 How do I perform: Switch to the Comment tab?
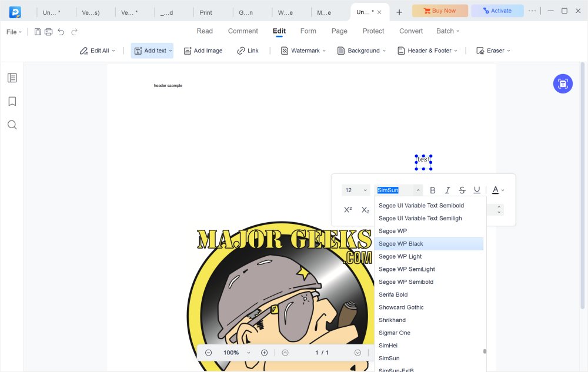pos(243,31)
